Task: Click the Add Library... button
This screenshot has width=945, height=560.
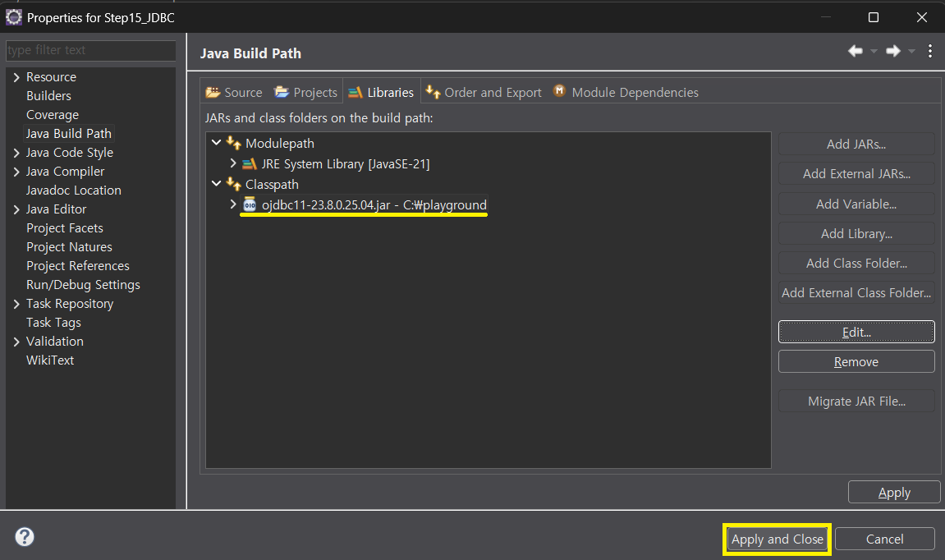Action: tap(856, 233)
